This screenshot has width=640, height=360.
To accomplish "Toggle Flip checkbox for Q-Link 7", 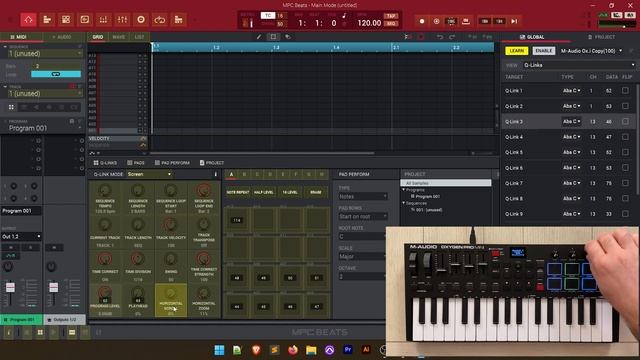I will 625,183.
